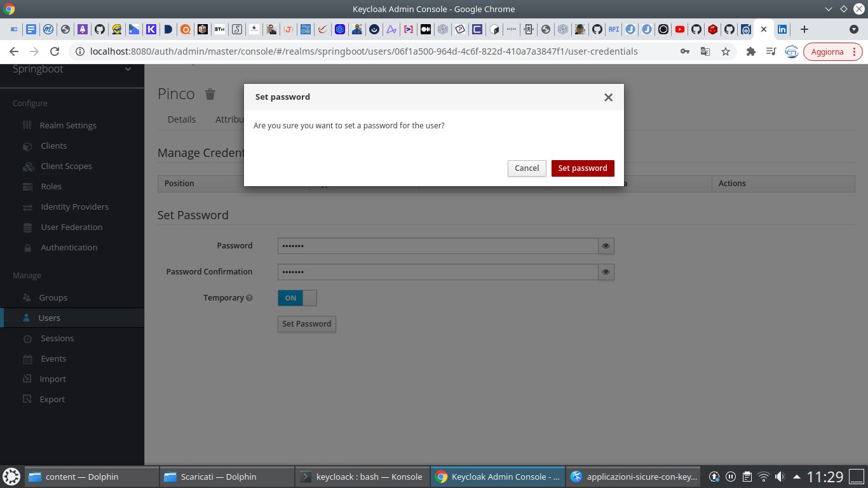
Task: Open Clients cube icon in sidebar
Action: click(27, 146)
